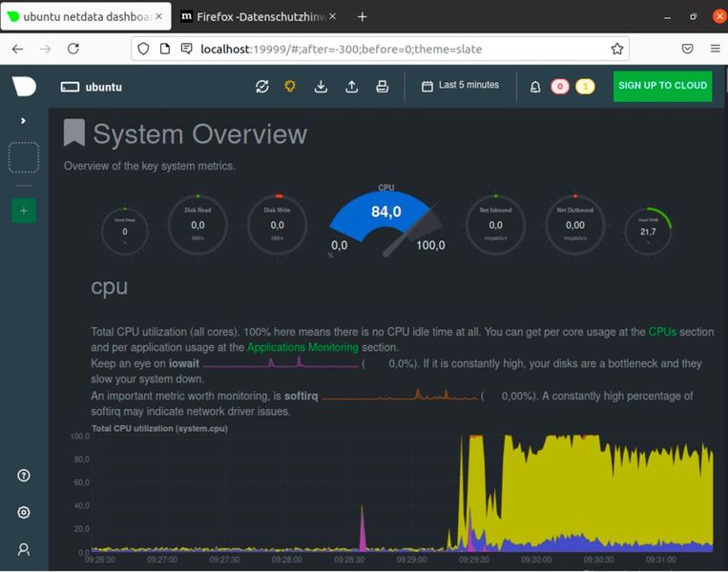
Task: Click the Used RAM gauge showing 21,7
Action: click(x=648, y=231)
